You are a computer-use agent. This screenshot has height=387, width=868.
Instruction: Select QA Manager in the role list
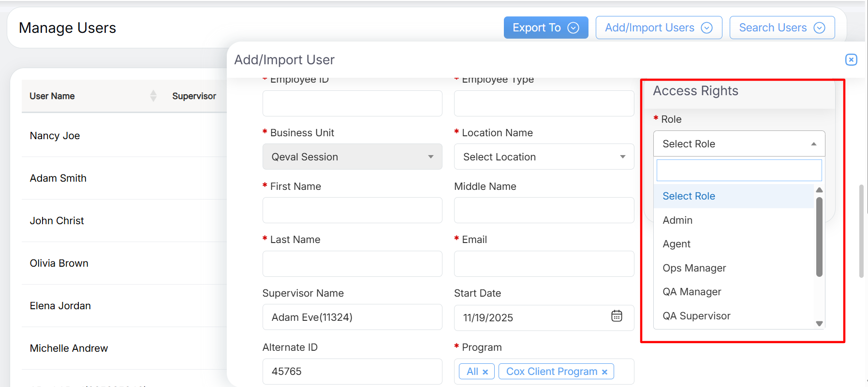pyautogui.click(x=691, y=292)
